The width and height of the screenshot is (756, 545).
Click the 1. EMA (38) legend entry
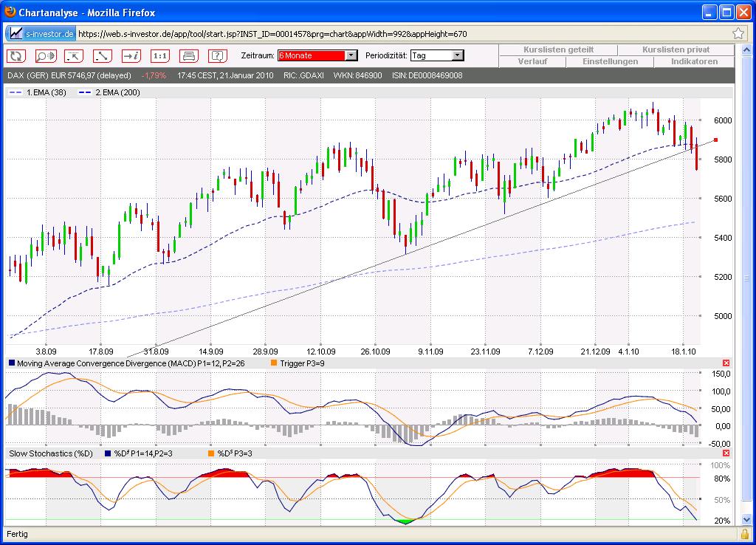click(x=38, y=92)
